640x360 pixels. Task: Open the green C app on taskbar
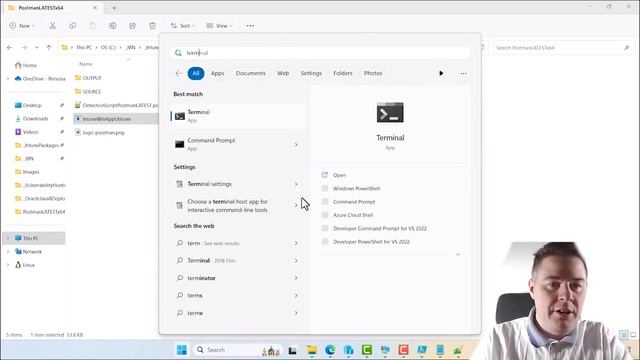tap(367, 350)
